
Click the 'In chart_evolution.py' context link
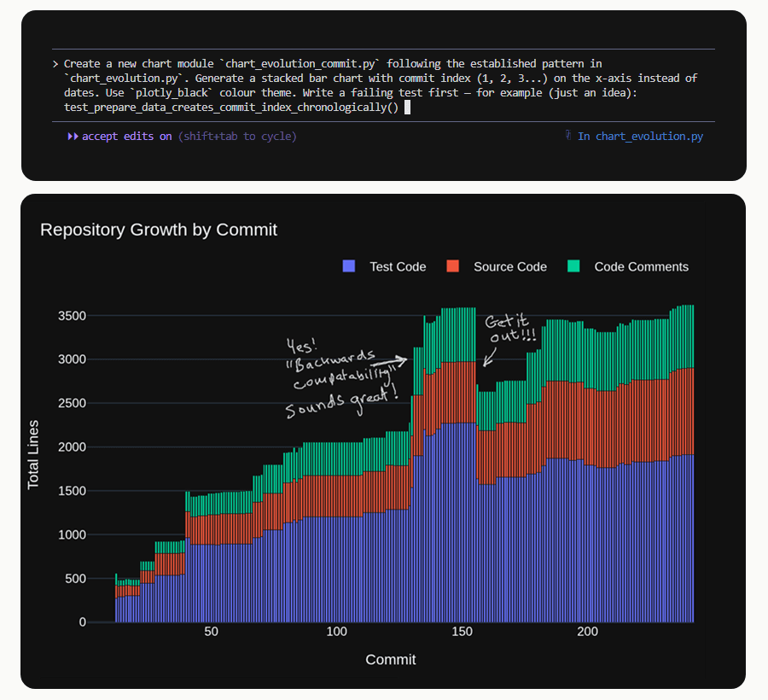[640, 137]
